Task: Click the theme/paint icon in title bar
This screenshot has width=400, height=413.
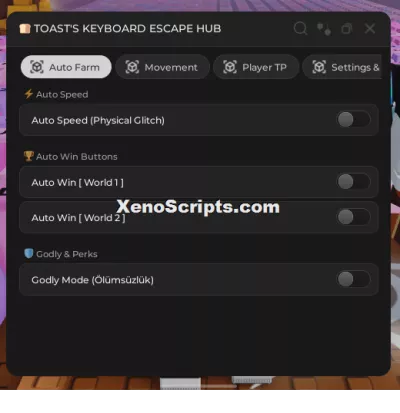Action: pos(324,29)
